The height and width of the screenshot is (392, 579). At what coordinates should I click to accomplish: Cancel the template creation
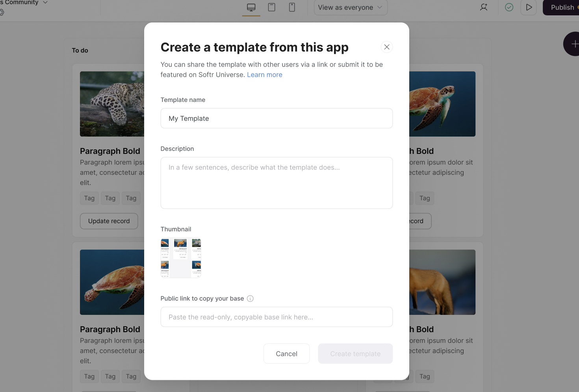tap(286, 354)
